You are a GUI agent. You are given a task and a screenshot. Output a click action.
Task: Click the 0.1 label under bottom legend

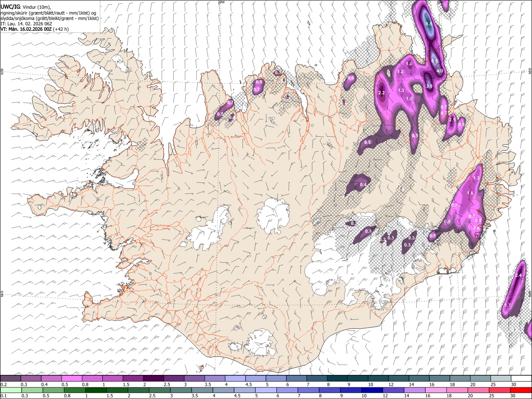coord(3,396)
